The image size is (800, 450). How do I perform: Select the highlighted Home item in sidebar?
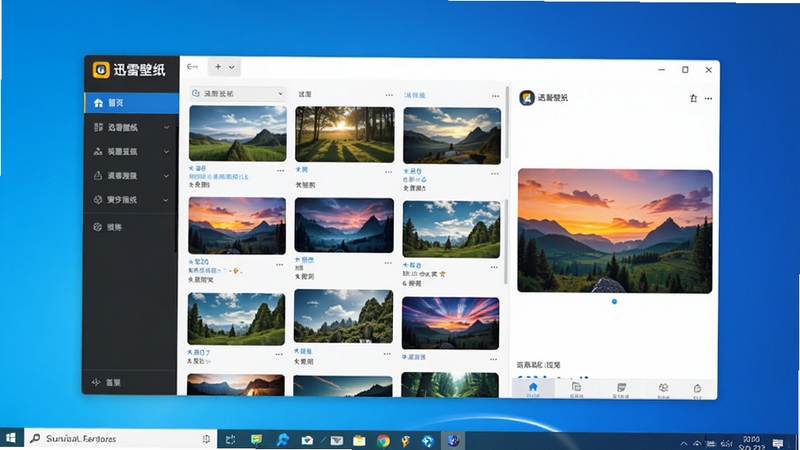132,103
